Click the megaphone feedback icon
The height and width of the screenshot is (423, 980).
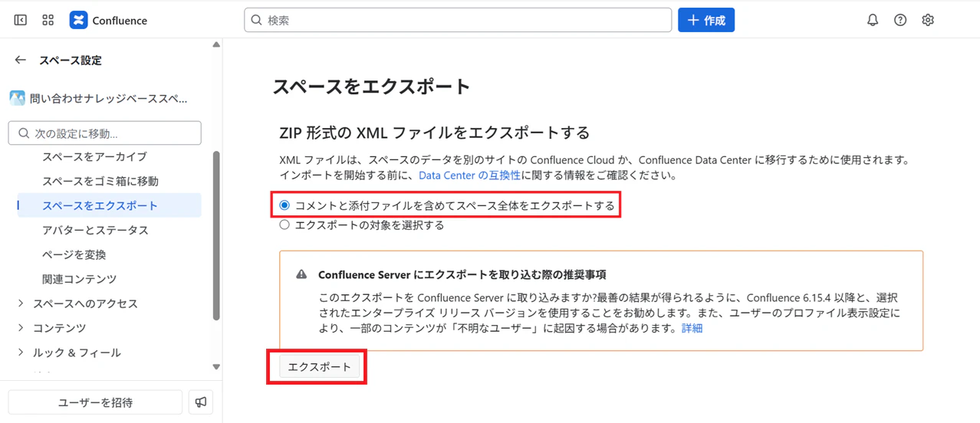[201, 402]
